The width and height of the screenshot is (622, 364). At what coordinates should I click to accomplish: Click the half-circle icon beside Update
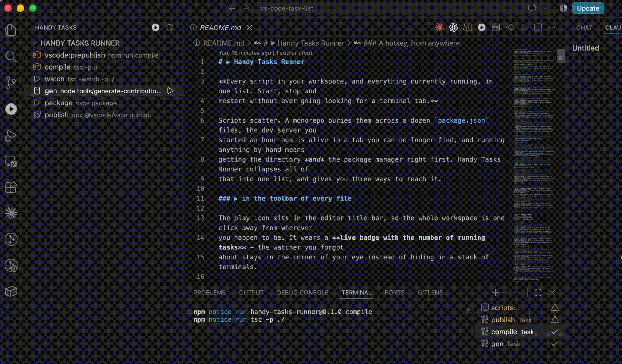click(x=563, y=8)
